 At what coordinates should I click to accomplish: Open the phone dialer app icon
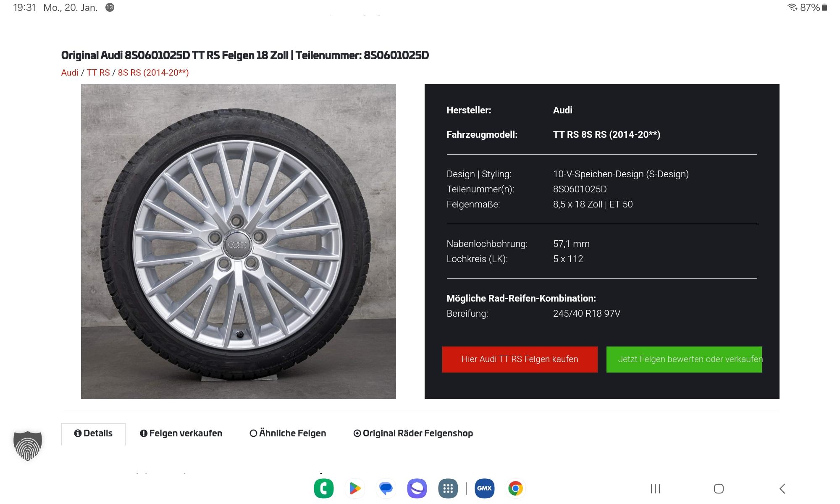[323, 488]
